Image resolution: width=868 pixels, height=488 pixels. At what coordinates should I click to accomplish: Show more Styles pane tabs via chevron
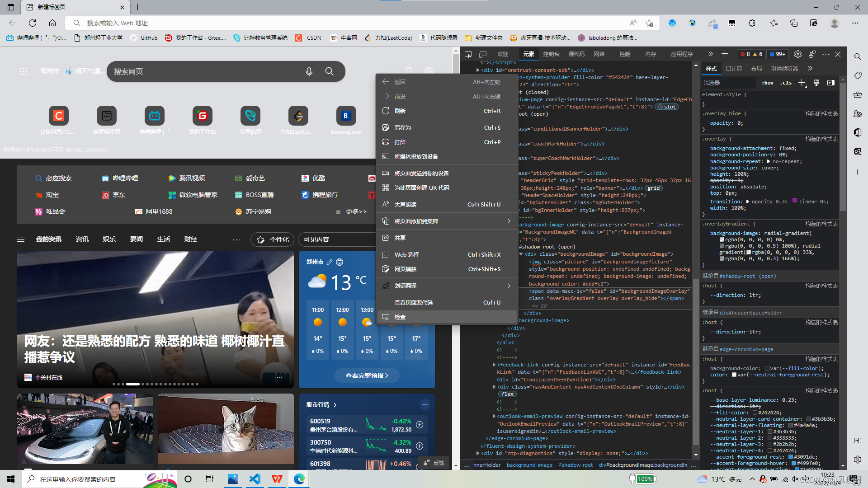pos(810,69)
